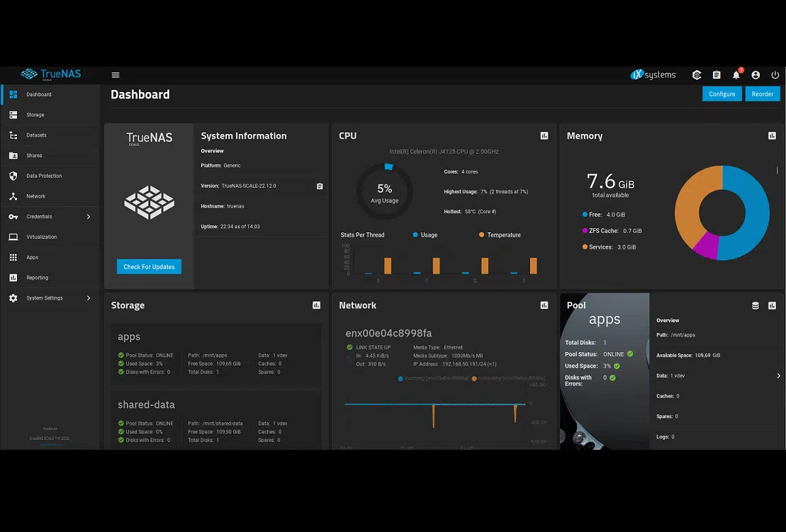This screenshot has width=786, height=532.
Task: Click Pool Status ONLINE check in Pool card
Action: click(x=630, y=353)
